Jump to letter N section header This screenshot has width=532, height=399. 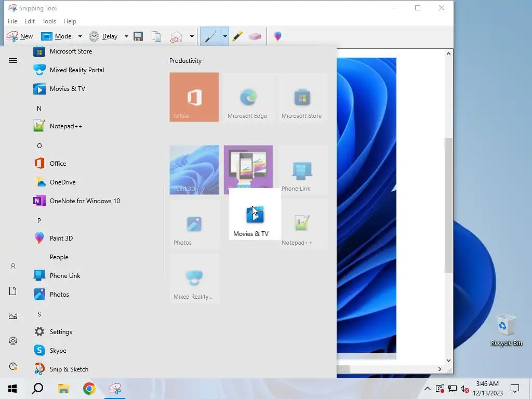[39, 108]
